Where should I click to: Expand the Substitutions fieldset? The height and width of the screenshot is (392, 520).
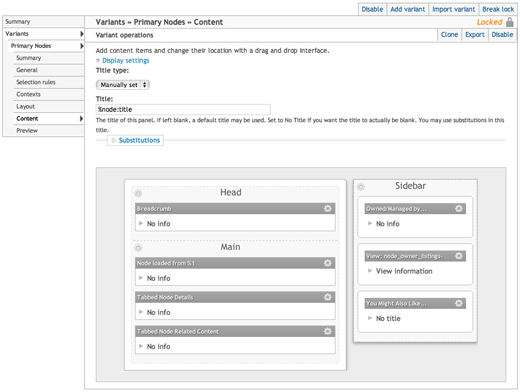click(139, 140)
